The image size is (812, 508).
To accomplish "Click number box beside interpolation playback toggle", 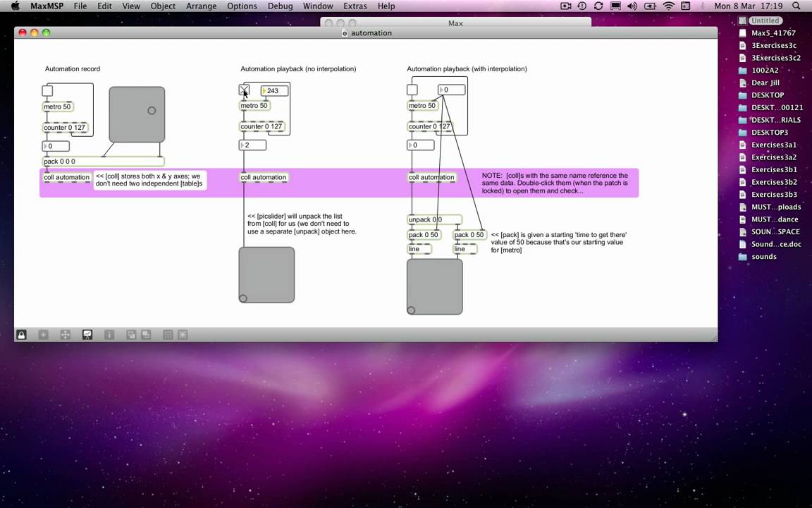I will [452, 90].
